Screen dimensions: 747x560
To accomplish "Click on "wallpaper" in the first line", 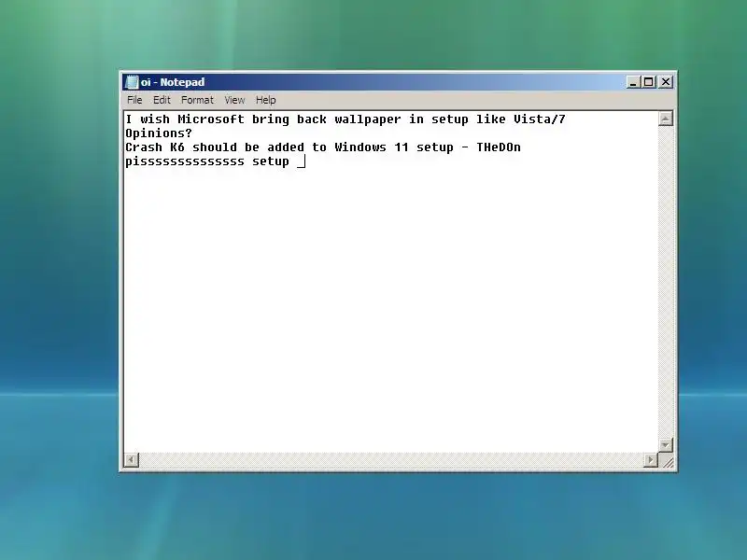I will (x=367, y=119).
